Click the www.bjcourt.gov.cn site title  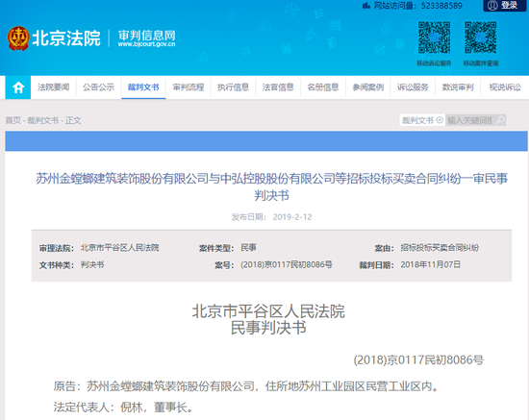[146, 44]
